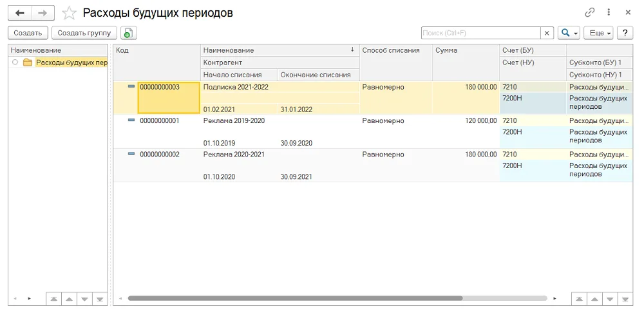Click the Создать группу button

[84, 33]
